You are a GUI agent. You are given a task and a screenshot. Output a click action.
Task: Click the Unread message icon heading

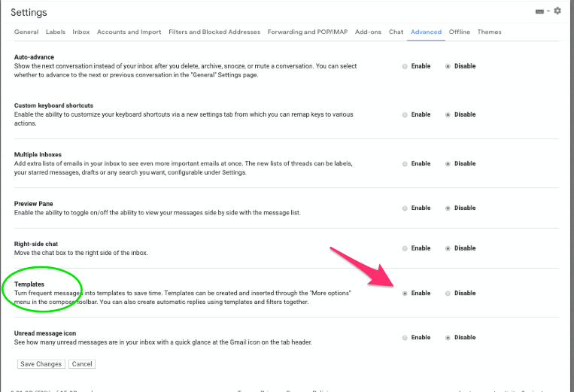[45, 333]
